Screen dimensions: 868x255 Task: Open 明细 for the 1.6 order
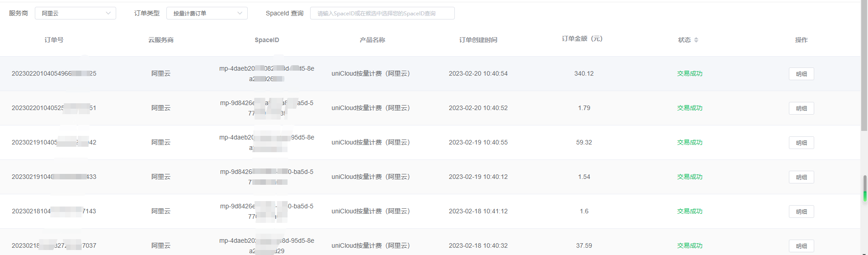tap(801, 212)
